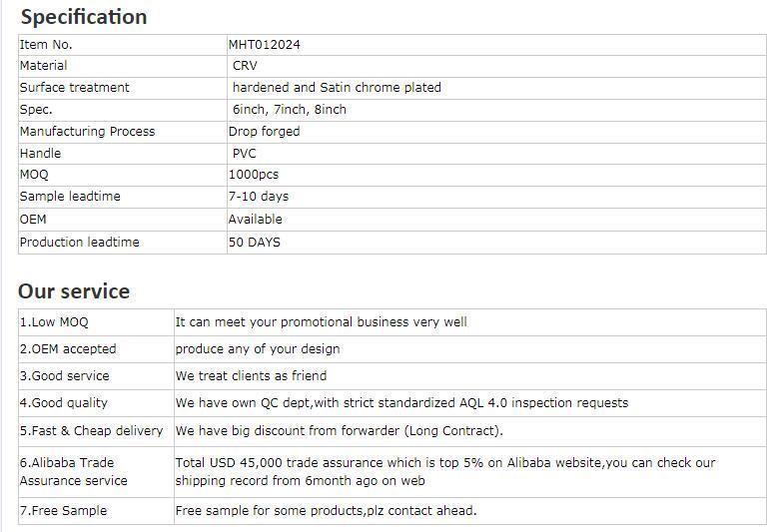Select the 1.Low MOQ row label
Screen dimensions: 774x532
[54, 322]
